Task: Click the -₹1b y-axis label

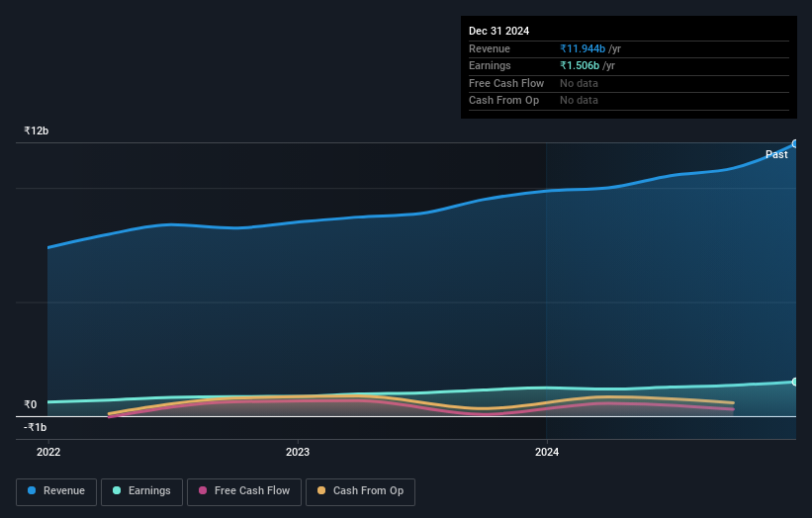Action: click(x=36, y=427)
